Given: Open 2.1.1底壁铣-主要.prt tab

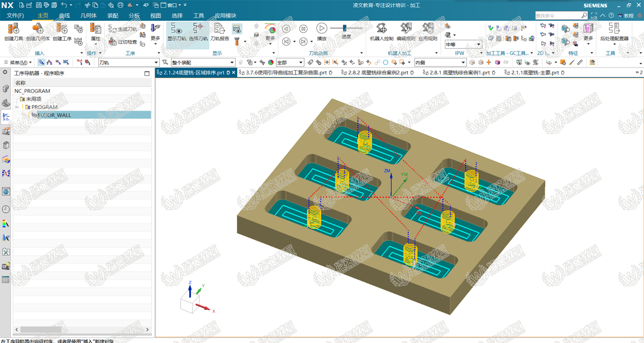Looking at the screenshot, I should point(535,73).
